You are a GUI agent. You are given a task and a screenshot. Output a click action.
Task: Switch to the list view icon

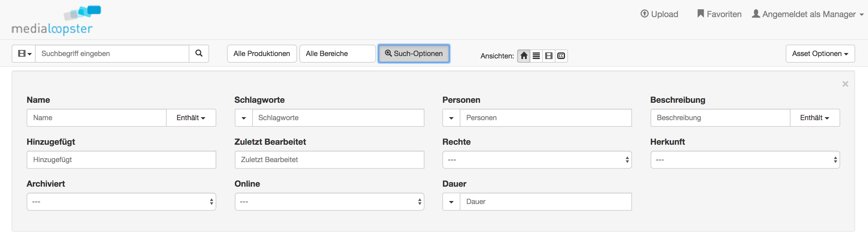point(536,56)
